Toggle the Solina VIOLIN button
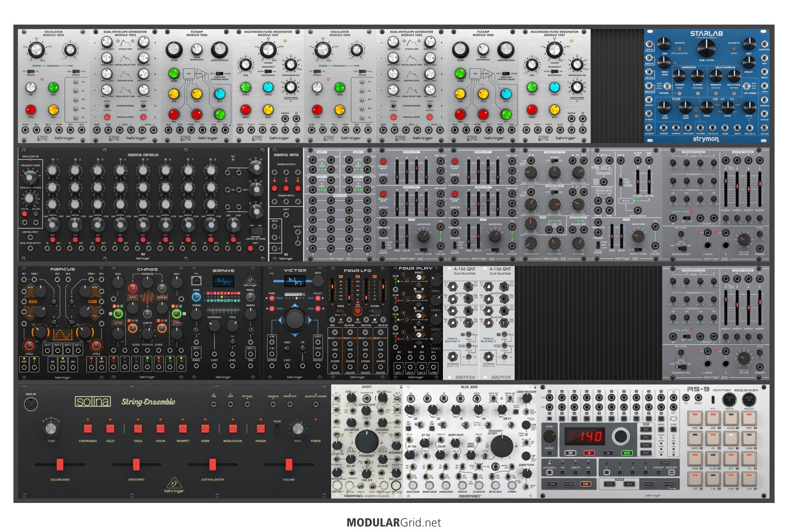788x532 pixels. coord(160,428)
